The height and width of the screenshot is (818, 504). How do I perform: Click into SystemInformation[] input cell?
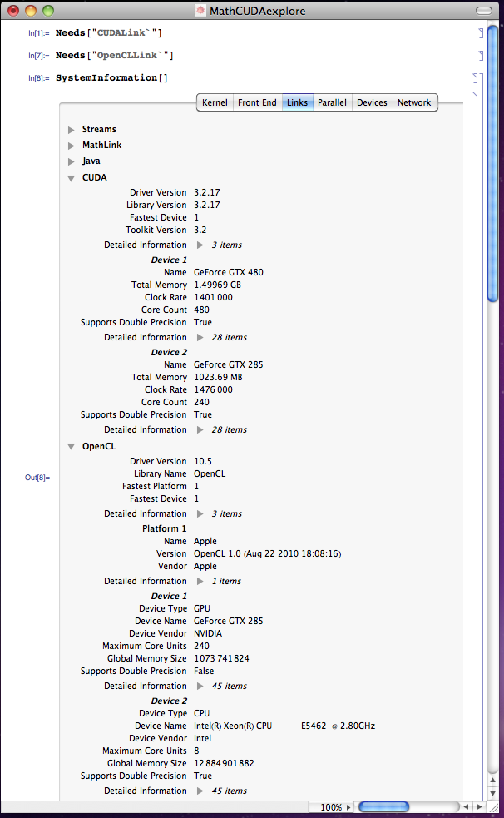[111, 77]
